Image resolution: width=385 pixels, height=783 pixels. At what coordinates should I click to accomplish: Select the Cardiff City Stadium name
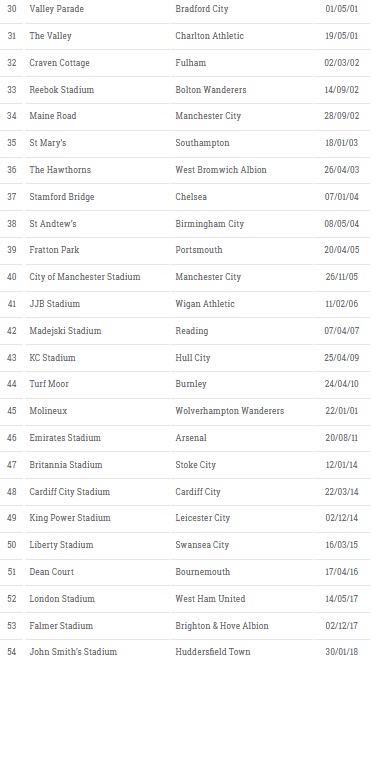[69, 491]
